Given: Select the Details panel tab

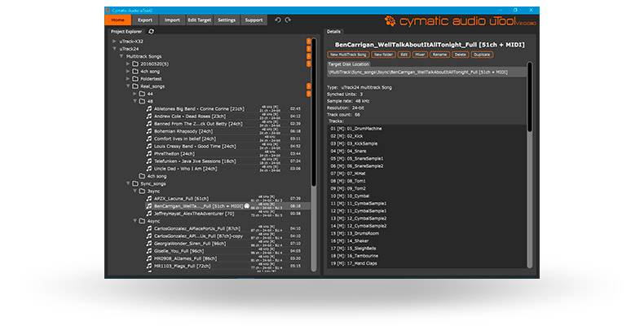Looking at the screenshot, I should (x=333, y=32).
